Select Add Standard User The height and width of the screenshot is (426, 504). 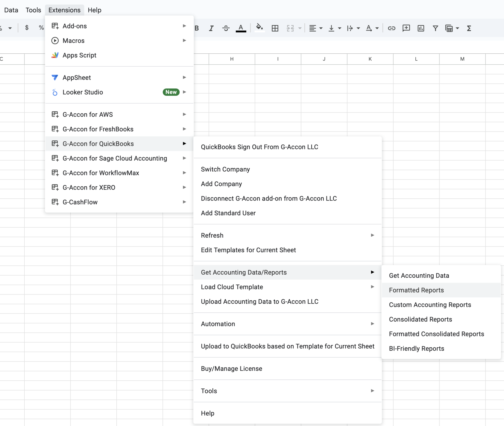coord(287,213)
